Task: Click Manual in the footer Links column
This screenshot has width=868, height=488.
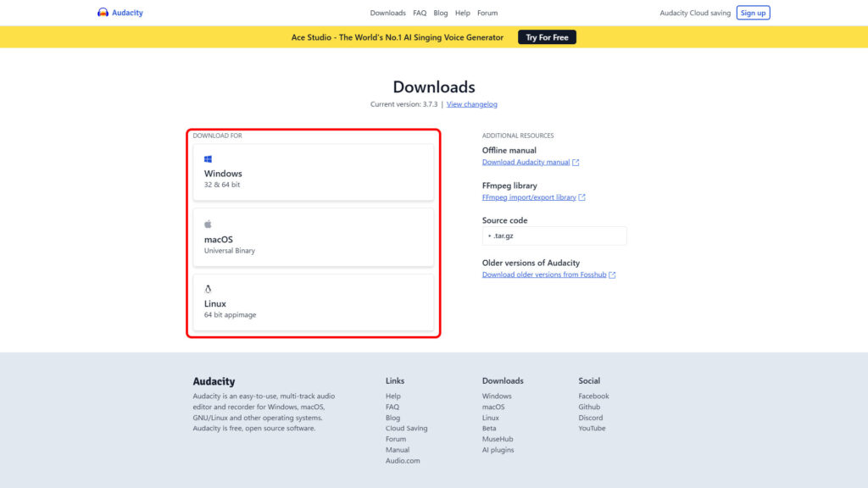Action: [x=398, y=450]
